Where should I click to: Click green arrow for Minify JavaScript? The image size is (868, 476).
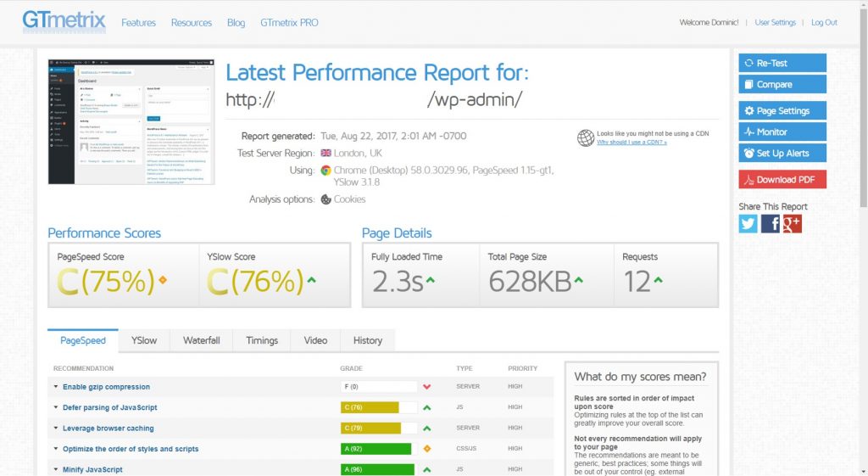(427, 469)
